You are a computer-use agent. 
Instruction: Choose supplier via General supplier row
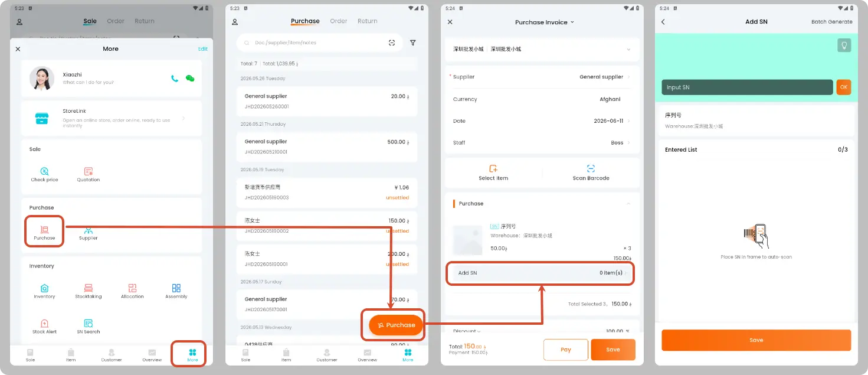tap(542, 77)
